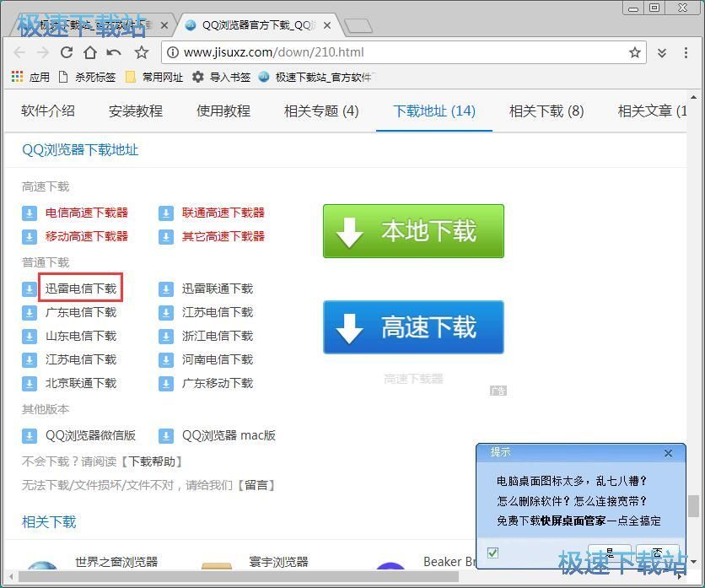Switch to 软件介绍 section tab

[48, 111]
